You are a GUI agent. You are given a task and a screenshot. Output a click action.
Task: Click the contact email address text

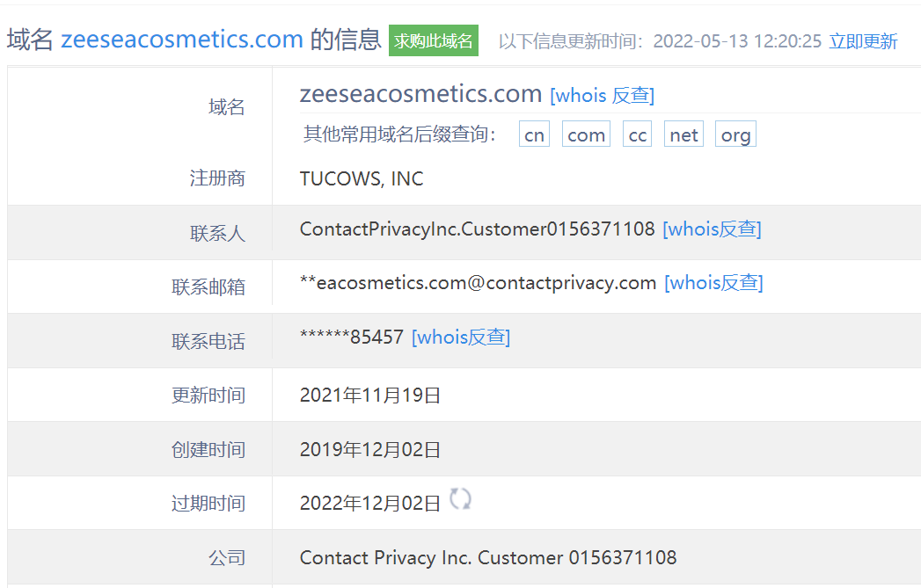click(x=478, y=283)
